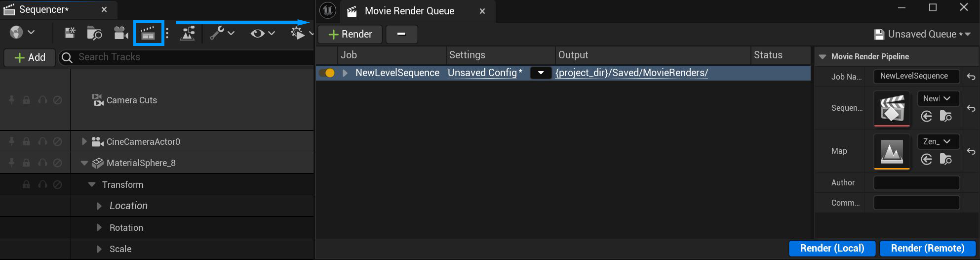
Task: Click the Render Movie clapperboard icon
Action: coord(148,33)
